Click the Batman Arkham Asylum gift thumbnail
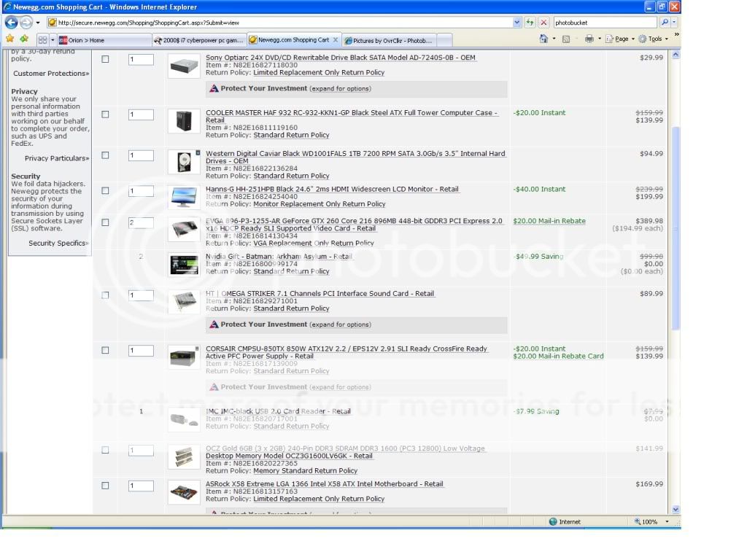 pyautogui.click(x=184, y=265)
